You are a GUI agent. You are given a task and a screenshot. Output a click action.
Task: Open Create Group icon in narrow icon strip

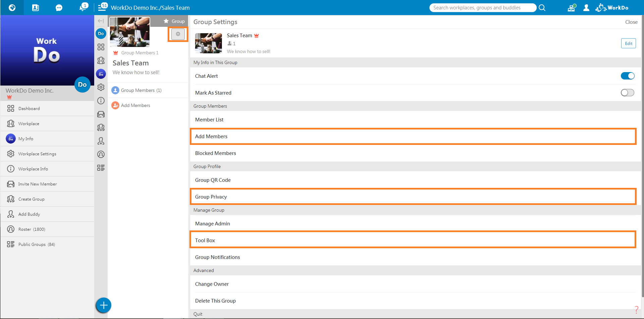tap(101, 127)
